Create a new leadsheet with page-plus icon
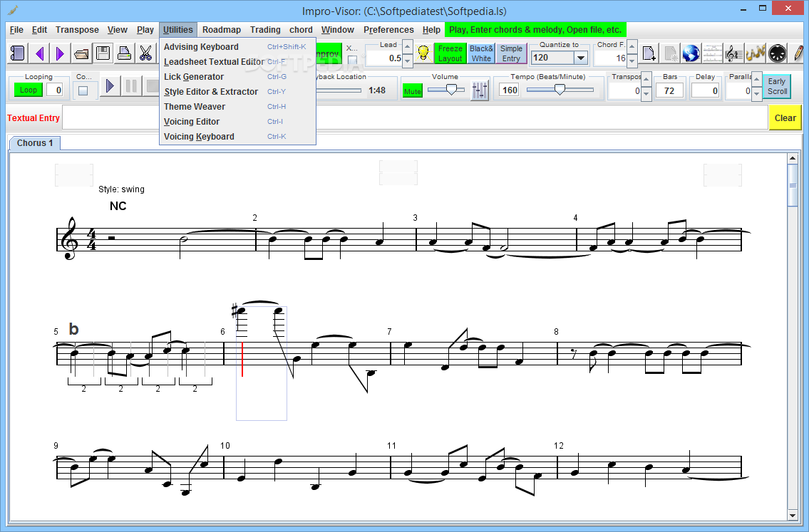Image resolution: width=809 pixels, height=532 pixels. tap(649, 53)
